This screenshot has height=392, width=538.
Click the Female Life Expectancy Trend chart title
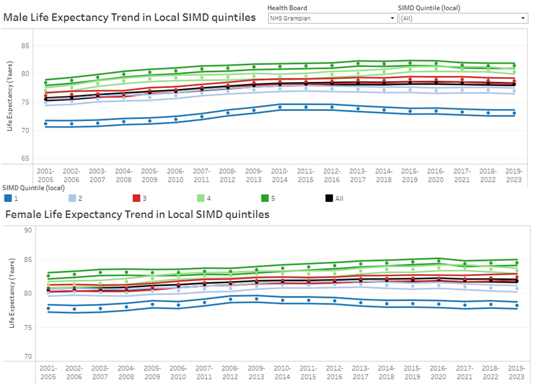point(137,215)
